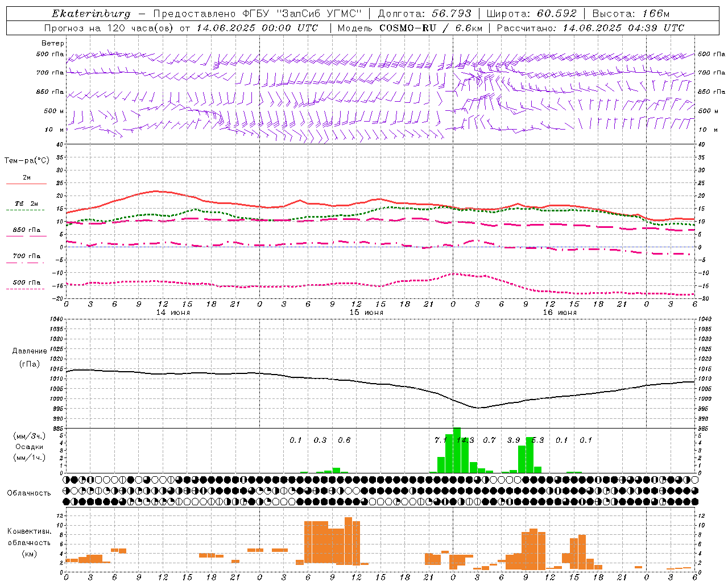Click the Рассчитано: 14.06.2025 04:39 UTC timestamp

tap(590, 28)
